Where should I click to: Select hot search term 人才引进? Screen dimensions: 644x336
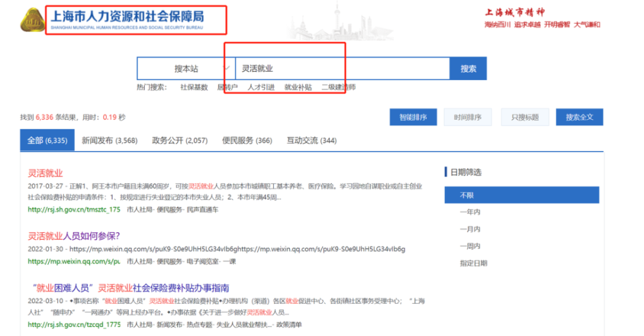261,87
